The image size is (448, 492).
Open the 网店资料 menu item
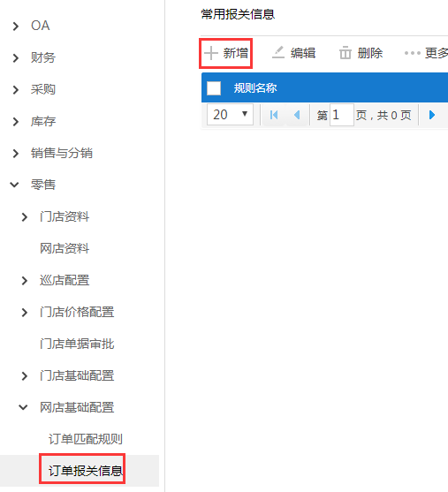tap(65, 248)
